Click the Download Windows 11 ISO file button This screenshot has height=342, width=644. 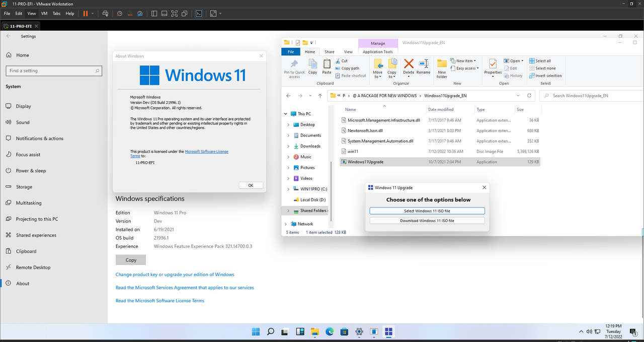(427, 221)
